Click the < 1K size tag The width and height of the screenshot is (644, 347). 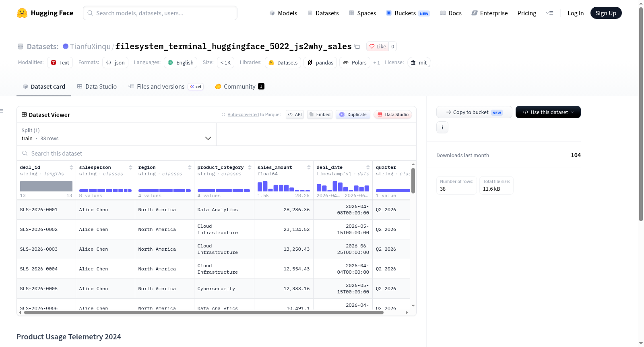[x=225, y=62]
